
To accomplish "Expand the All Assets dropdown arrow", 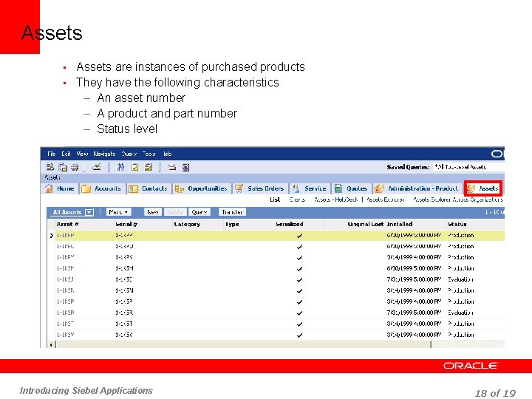I will click(89, 212).
